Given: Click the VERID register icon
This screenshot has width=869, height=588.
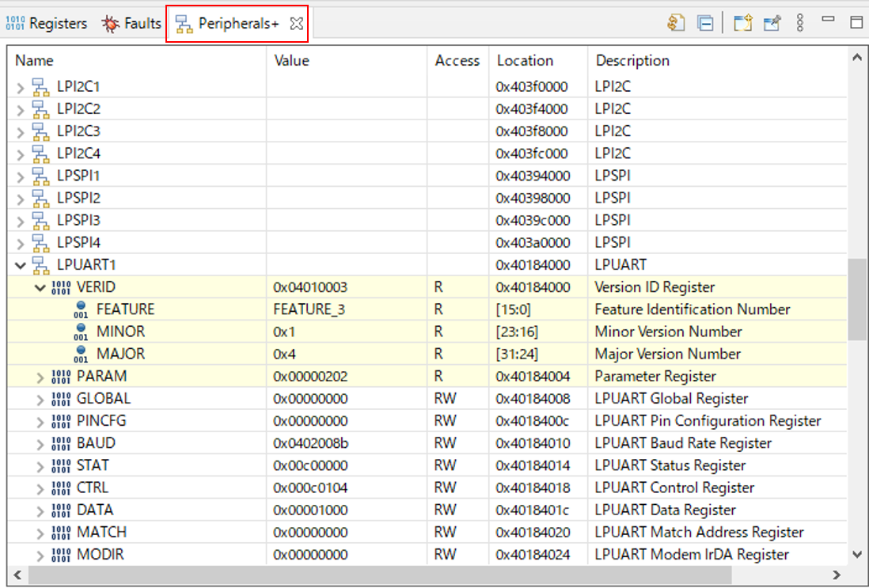Looking at the screenshot, I should [61, 287].
